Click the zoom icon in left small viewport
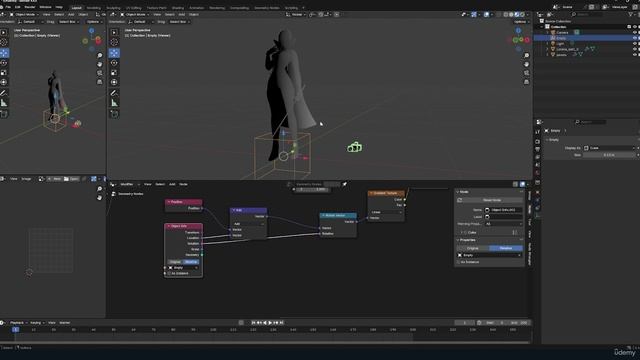Viewport: 640px width, 360px height. pos(100,55)
